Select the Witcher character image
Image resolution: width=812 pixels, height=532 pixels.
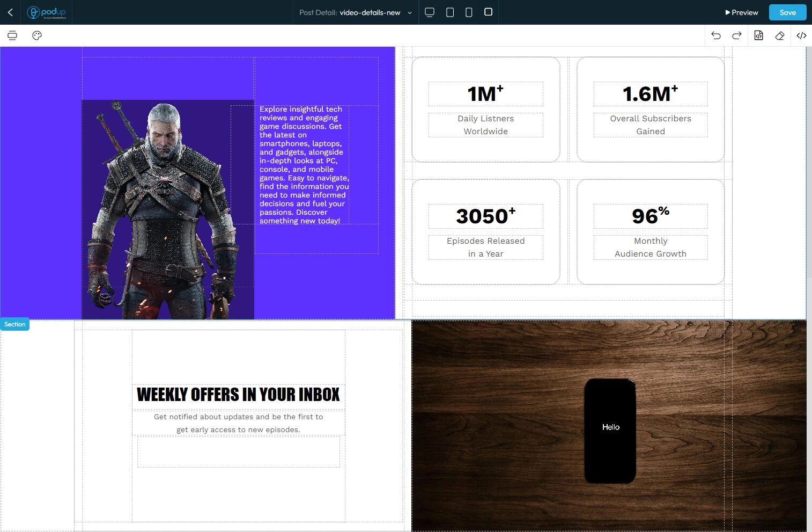click(168, 209)
